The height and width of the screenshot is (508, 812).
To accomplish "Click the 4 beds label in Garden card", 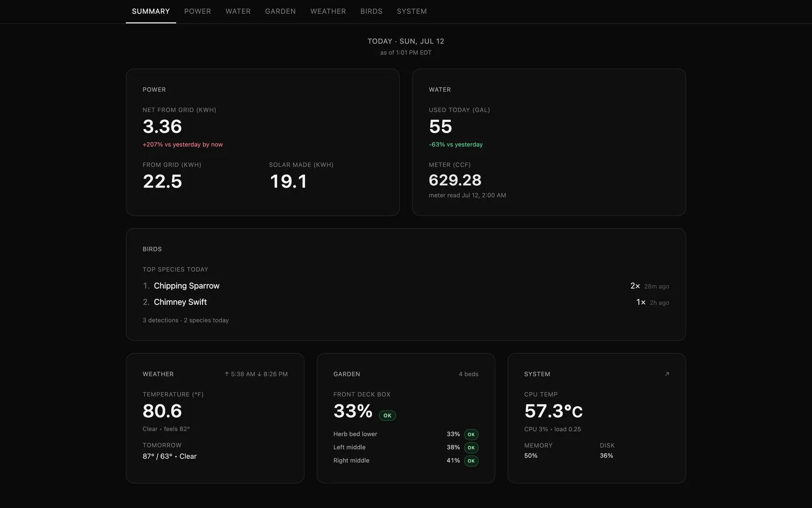I will [468, 374].
